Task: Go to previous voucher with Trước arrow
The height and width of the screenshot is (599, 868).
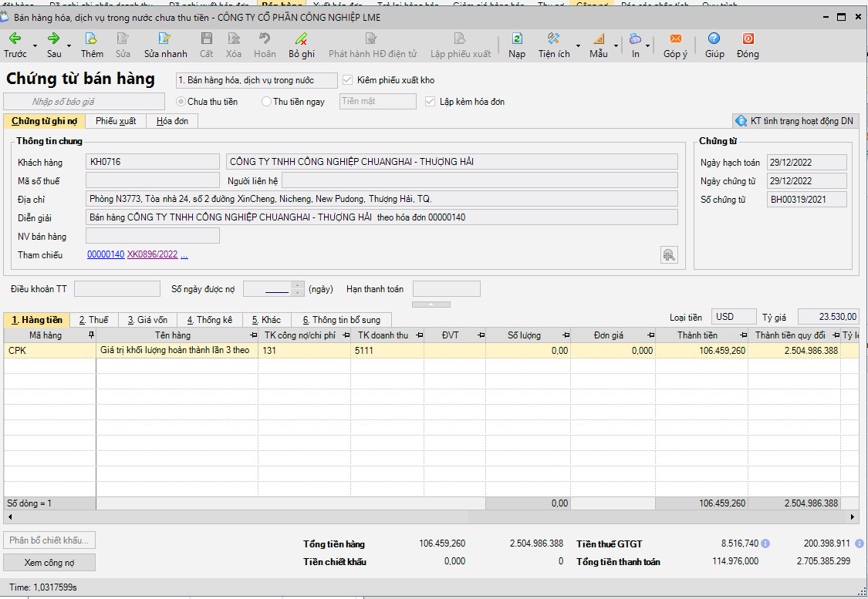Action: [15, 39]
